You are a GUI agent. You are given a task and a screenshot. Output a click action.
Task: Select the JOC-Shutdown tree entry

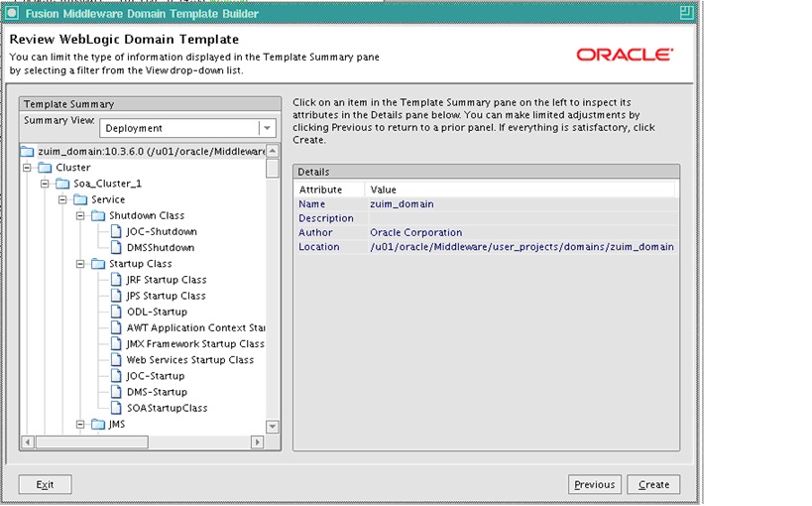click(162, 232)
